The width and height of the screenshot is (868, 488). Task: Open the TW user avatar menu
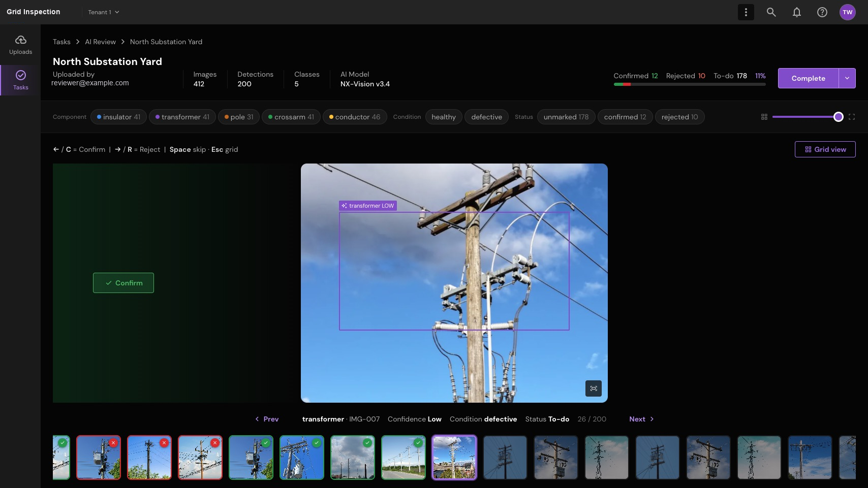pyautogui.click(x=848, y=12)
